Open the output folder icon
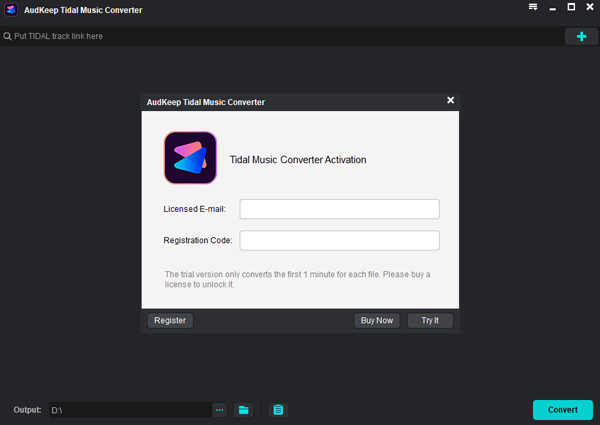Viewport: 600px width, 425px height. click(243, 410)
